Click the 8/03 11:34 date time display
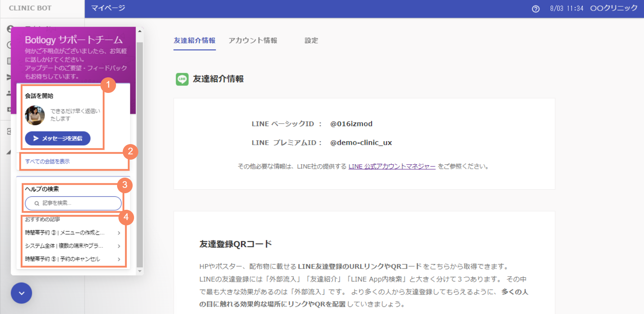The image size is (644, 314). [567, 8]
